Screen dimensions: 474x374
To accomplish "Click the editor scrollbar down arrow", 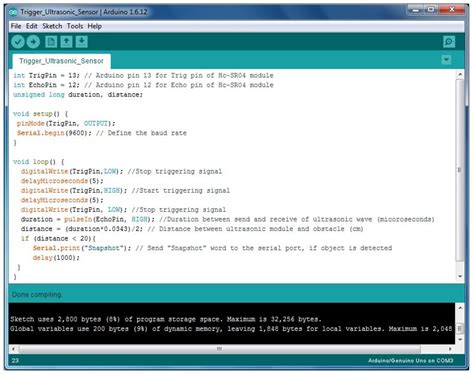I will point(460,276).
